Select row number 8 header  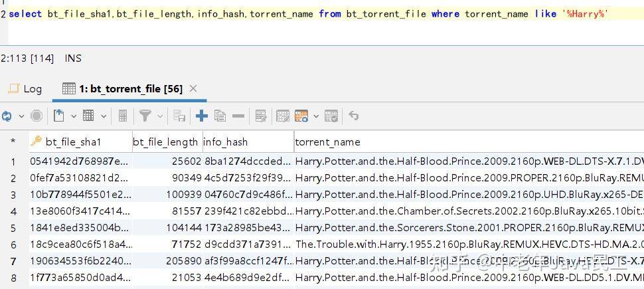click(13, 278)
